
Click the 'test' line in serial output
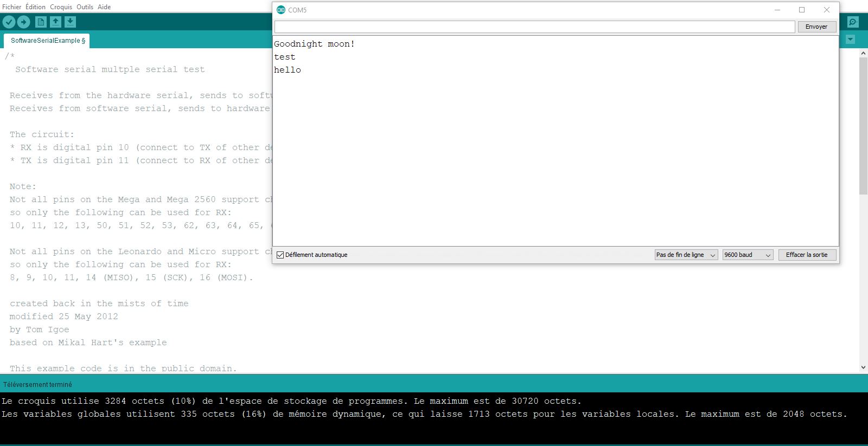(x=285, y=57)
